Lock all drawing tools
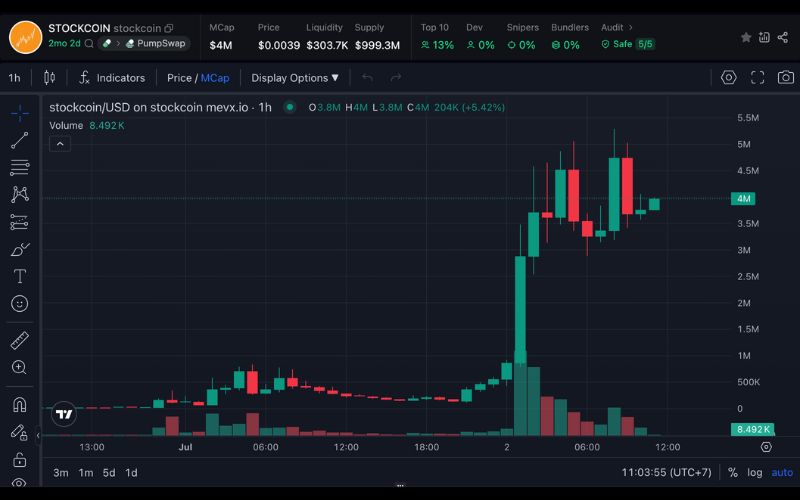The image size is (800, 500). click(19, 460)
